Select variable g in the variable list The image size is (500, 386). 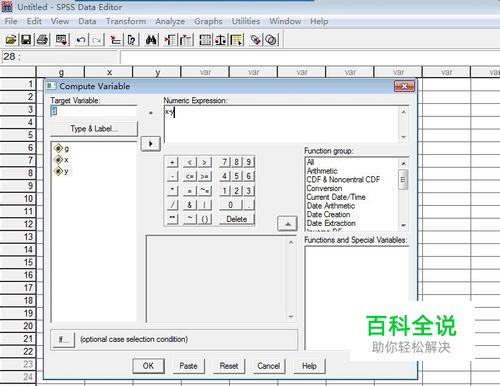[x=62, y=148]
